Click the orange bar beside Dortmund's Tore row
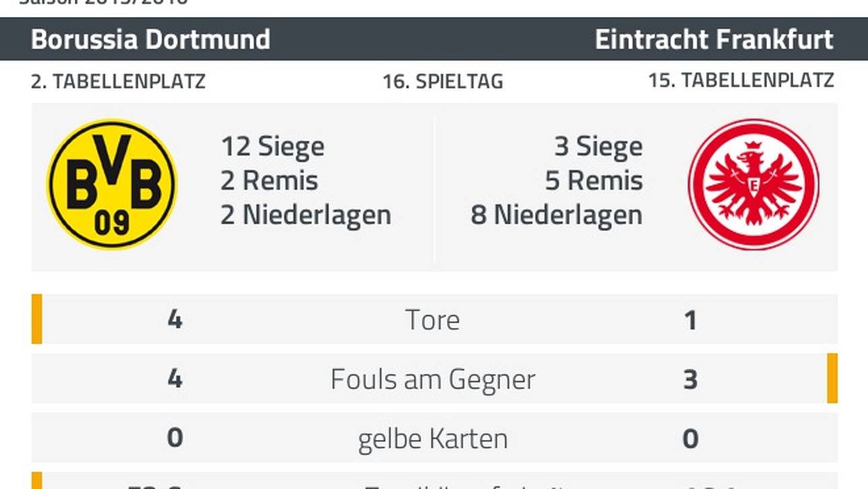 (37, 319)
